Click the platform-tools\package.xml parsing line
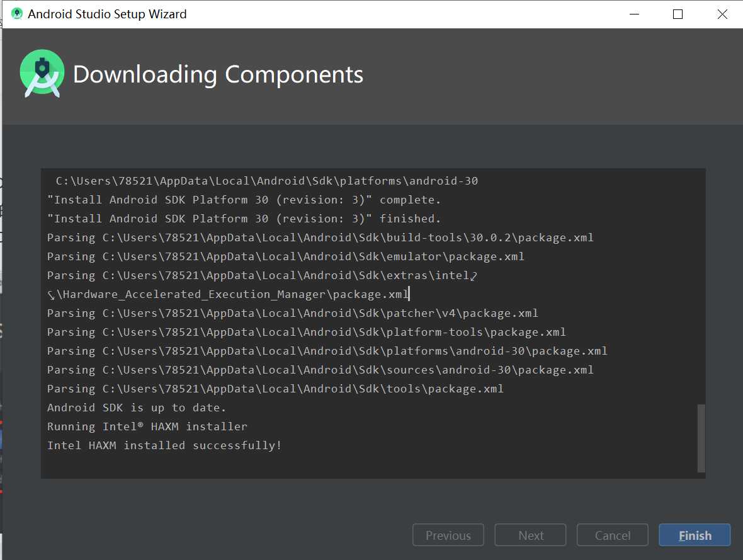743x560 pixels. (307, 331)
